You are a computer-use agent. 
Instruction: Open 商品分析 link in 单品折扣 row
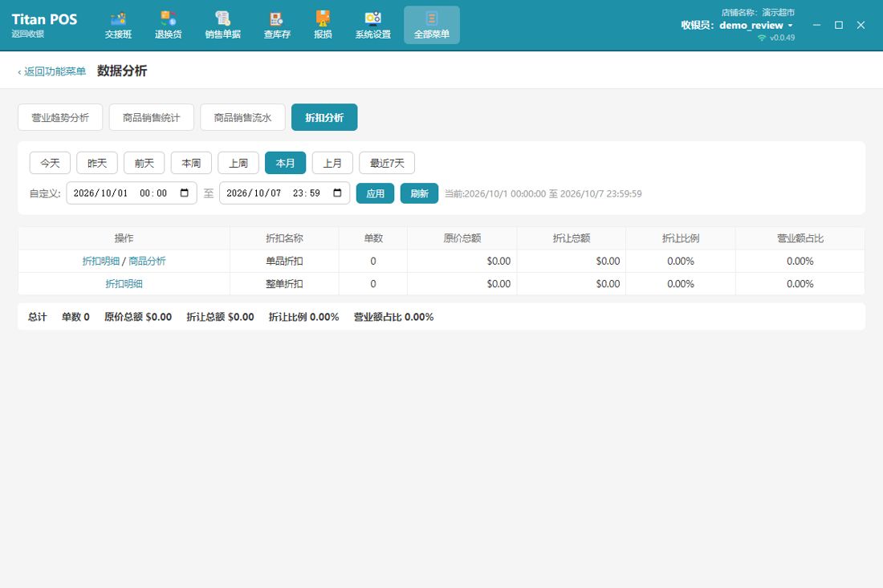click(x=147, y=261)
